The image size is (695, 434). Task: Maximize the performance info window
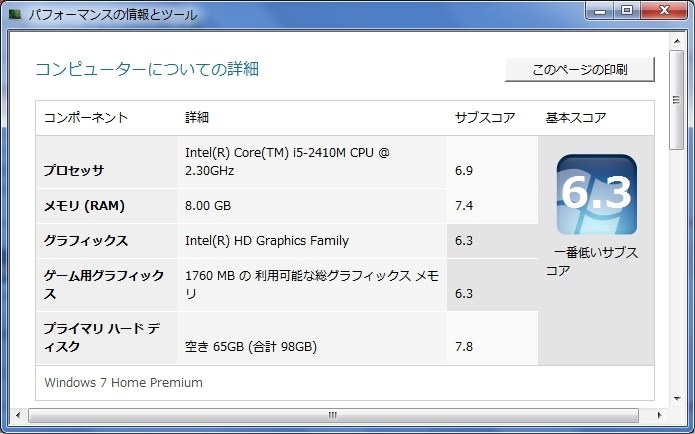pyautogui.click(x=627, y=11)
